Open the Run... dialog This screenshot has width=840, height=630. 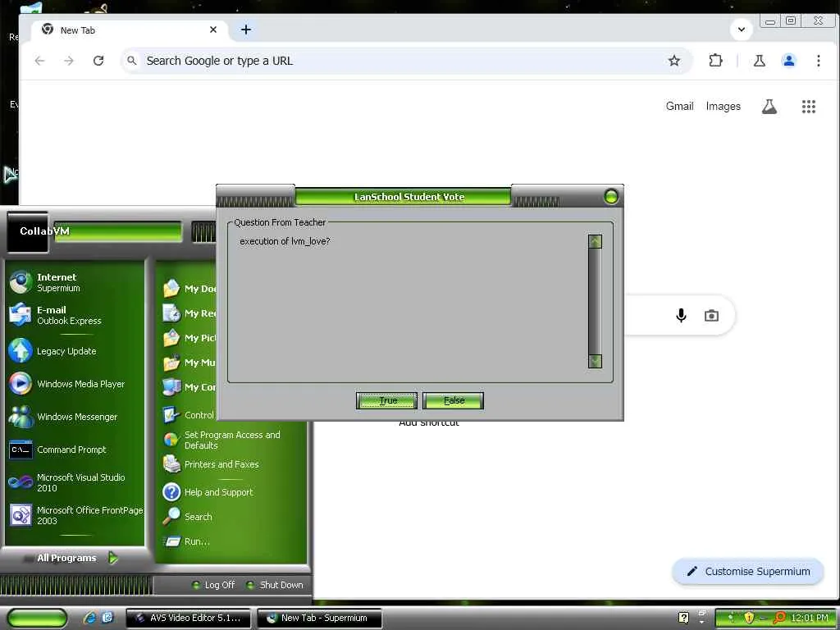(x=186, y=541)
